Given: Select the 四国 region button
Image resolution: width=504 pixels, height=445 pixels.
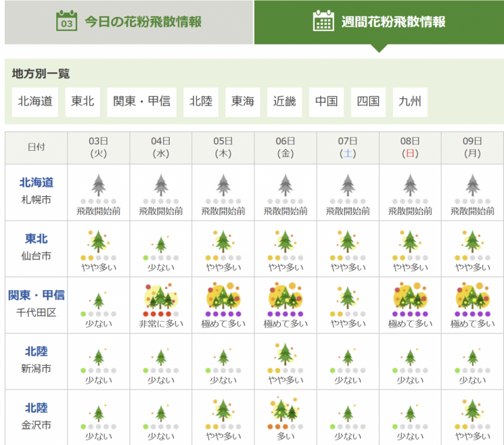Looking at the screenshot, I should [x=368, y=101].
